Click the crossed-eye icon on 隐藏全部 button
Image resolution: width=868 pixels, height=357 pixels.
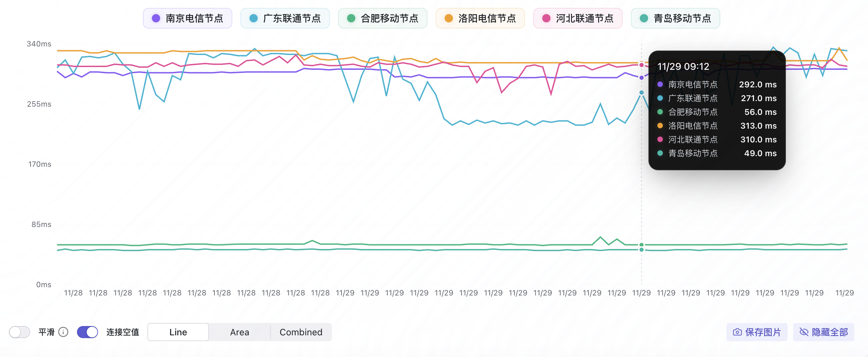point(804,332)
